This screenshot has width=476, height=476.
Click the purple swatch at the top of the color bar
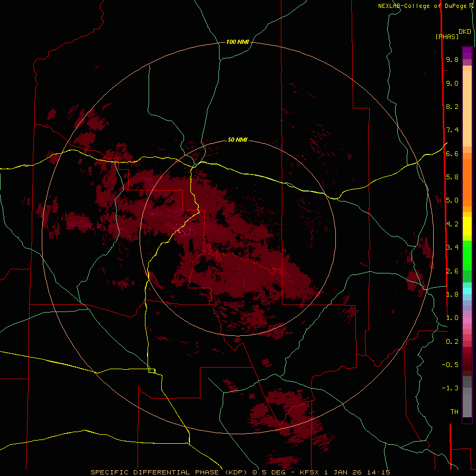click(x=467, y=53)
